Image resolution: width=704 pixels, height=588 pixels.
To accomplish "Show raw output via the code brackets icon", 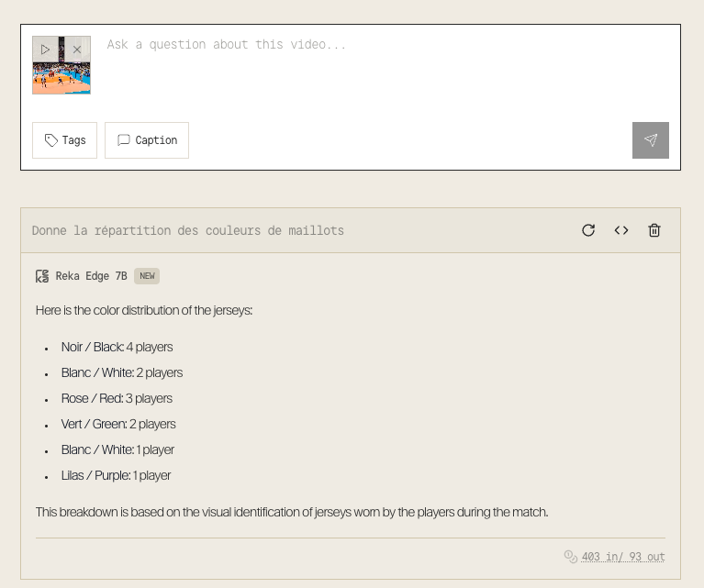I will tap(621, 230).
